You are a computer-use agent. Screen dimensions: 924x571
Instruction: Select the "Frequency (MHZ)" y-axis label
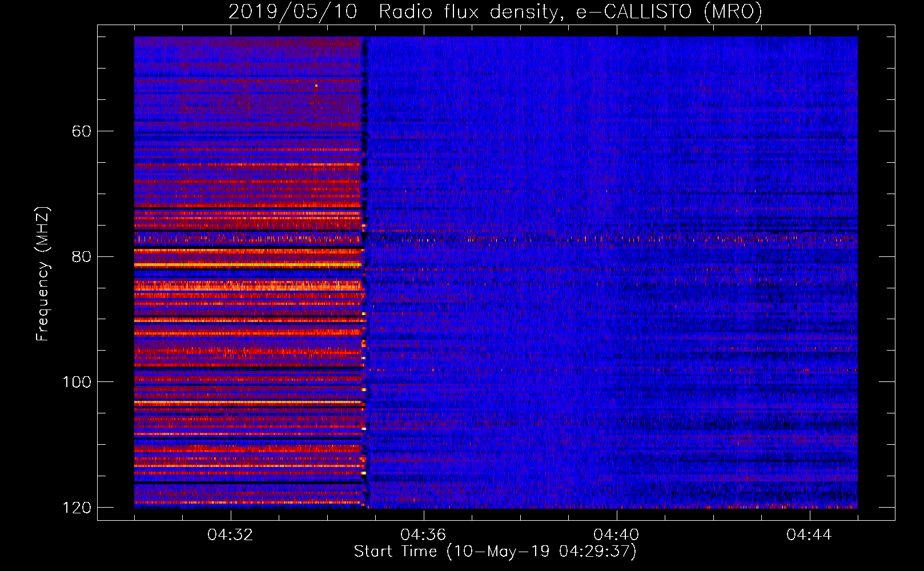tap(43, 274)
